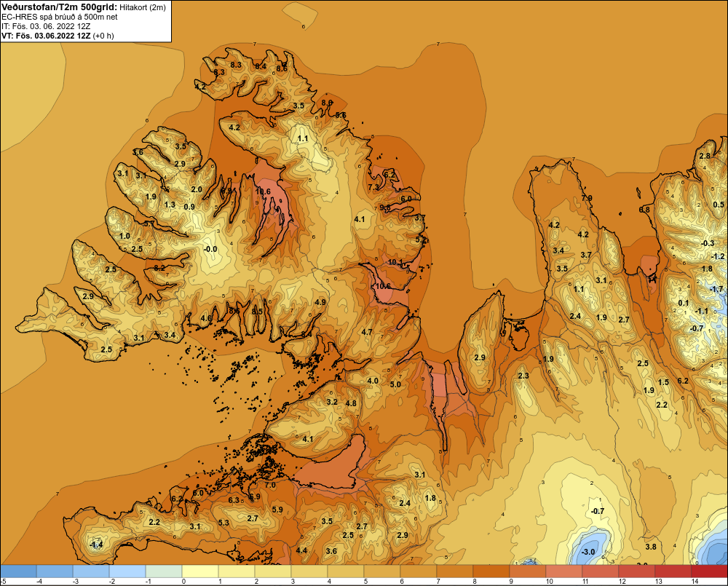Click the '4.9' temperature value
Image resolution: width=728 pixels, height=586 pixels.
(320, 302)
